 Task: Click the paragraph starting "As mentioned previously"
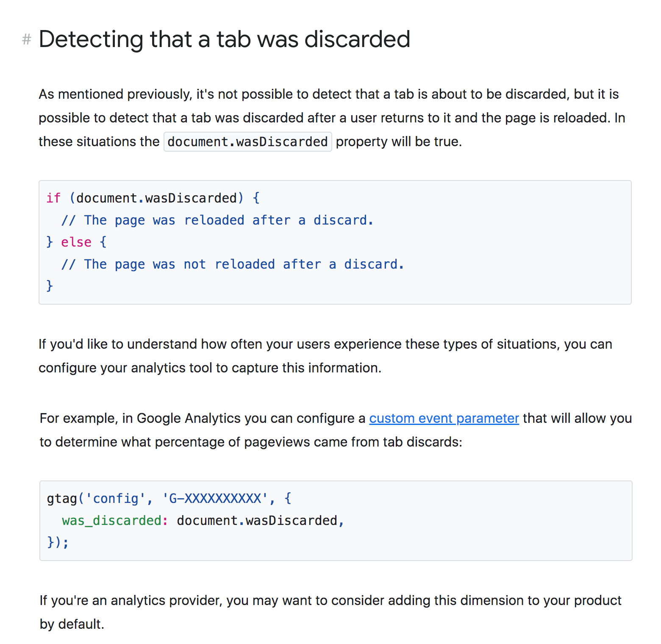click(x=330, y=118)
